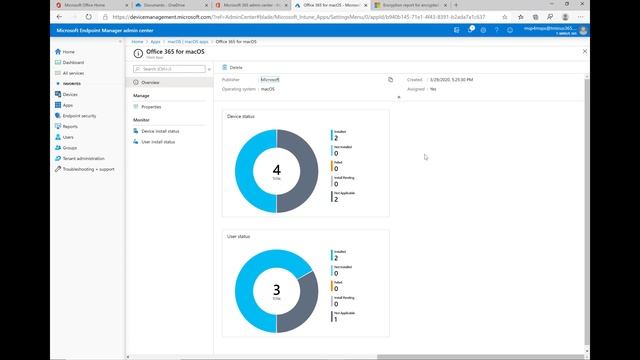The width and height of the screenshot is (640, 360).
Task: Click macOS | macOS apps breadcrumb
Action: [x=188, y=42]
